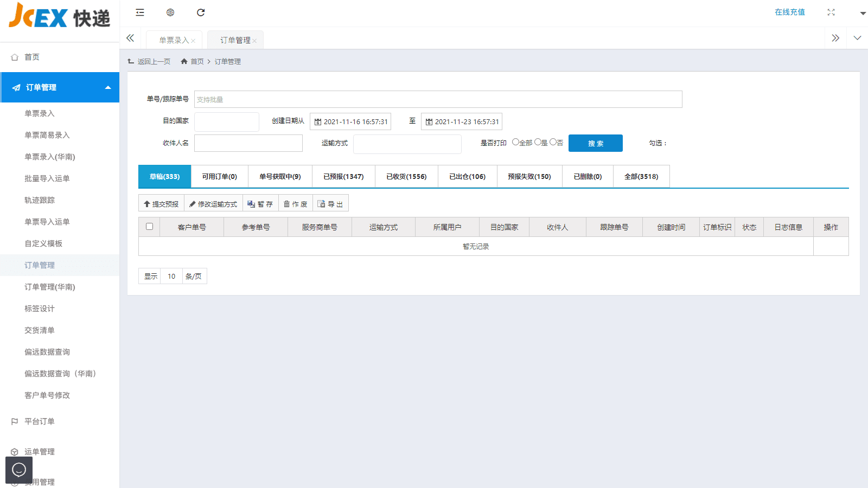Open the 运输方式 dropdown field
Screen dimensions: 868x488
click(x=407, y=144)
